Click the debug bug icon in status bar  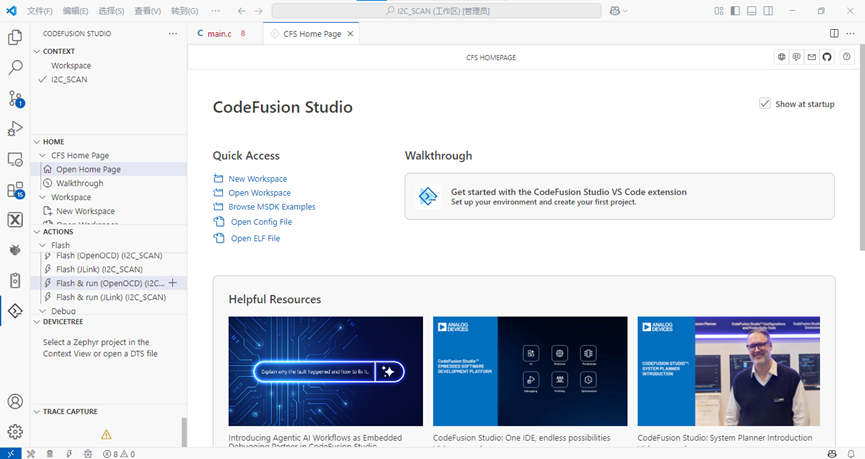88,454
